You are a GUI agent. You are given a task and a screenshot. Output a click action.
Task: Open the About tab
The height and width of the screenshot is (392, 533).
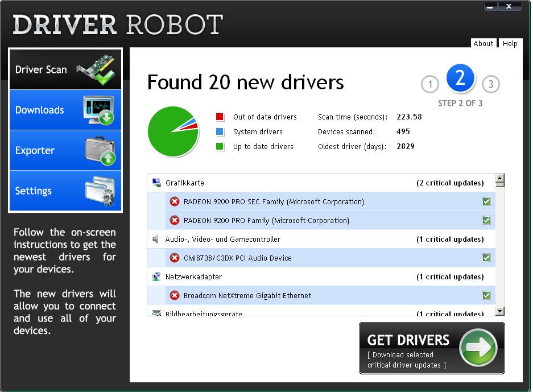coord(483,43)
